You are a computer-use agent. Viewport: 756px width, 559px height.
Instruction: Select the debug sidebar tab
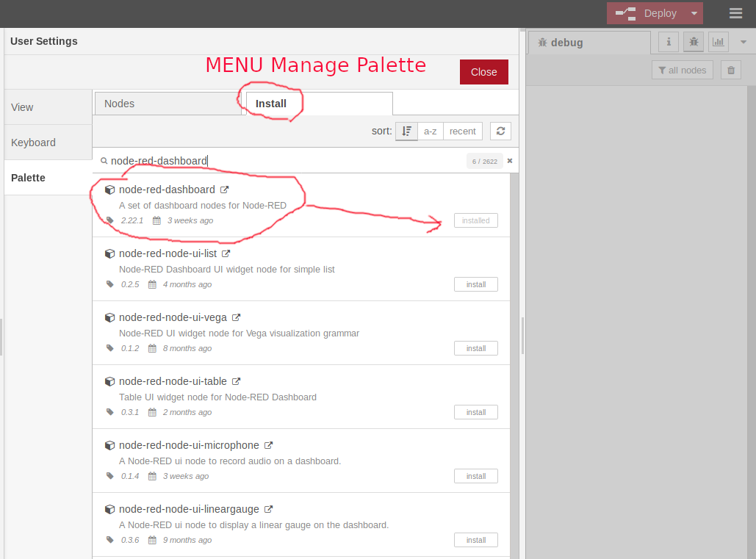tap(589, 43)
